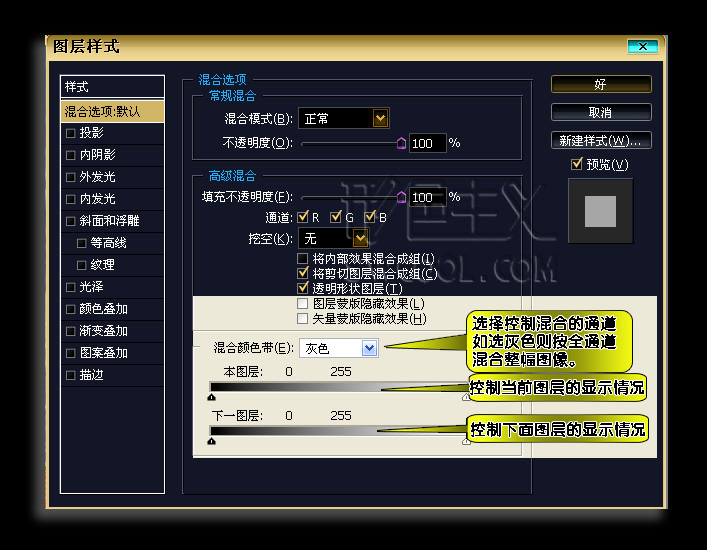Click the 灰色 blend band value
Screen dimensions: 707x550
(317, 348)
